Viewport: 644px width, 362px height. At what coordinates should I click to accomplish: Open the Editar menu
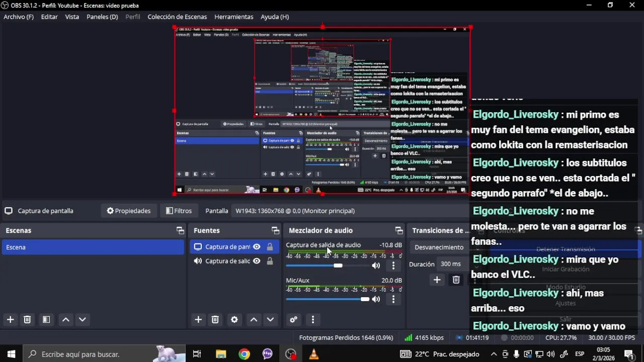tap(49, 17)
